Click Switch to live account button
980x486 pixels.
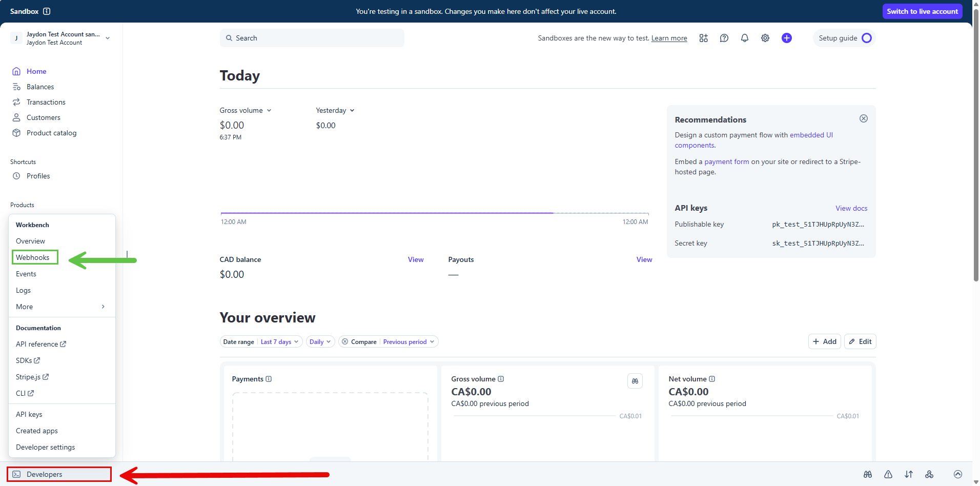click(x=922, y=11)
